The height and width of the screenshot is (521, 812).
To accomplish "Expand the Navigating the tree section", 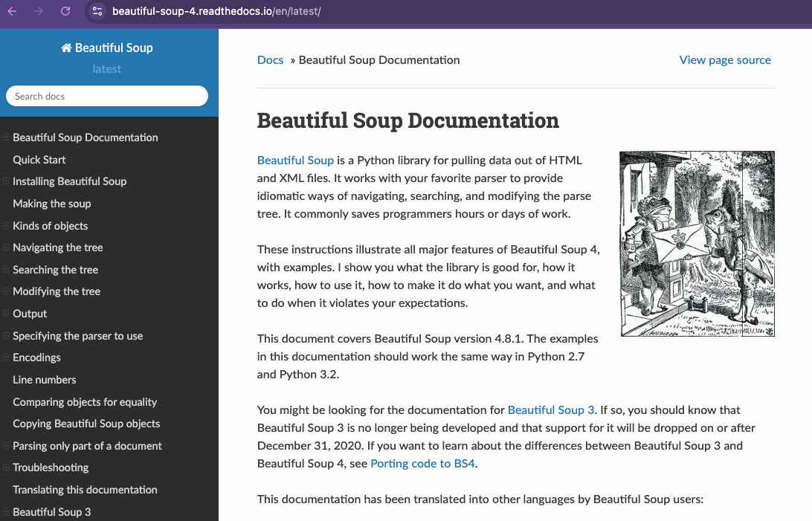I will [6, 247].
